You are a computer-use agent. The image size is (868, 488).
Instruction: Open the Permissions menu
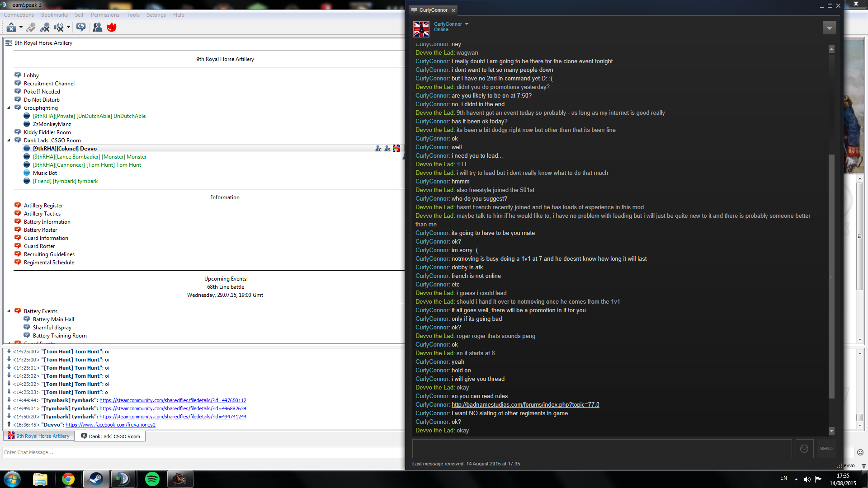105,15
